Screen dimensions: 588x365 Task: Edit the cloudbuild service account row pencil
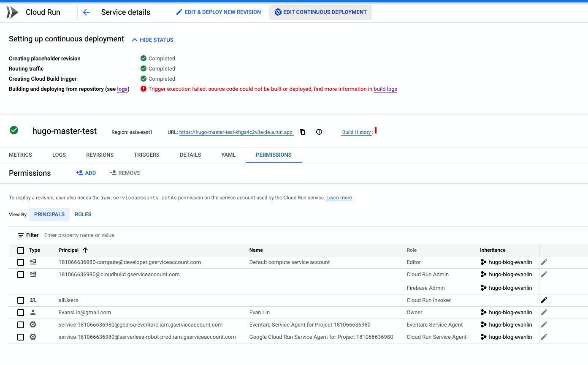pos(544,275)
